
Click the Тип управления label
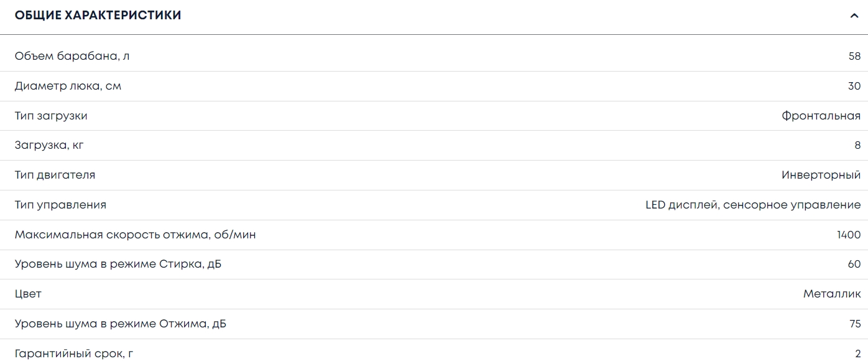click(x=60, y=205)
